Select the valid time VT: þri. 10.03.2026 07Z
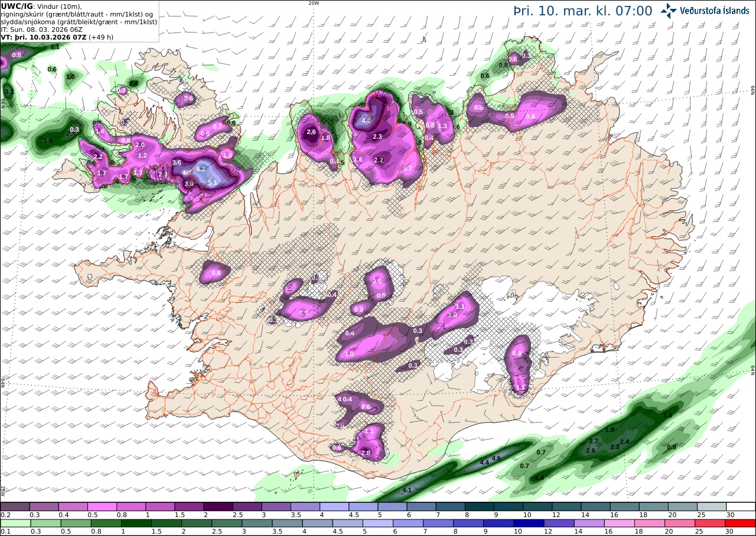 pos(43,37)
